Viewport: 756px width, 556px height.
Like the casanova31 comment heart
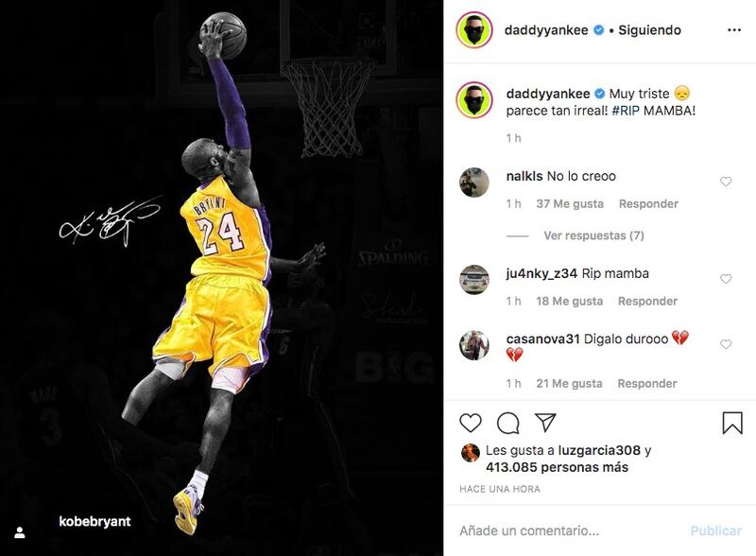(x=726, y=344)
